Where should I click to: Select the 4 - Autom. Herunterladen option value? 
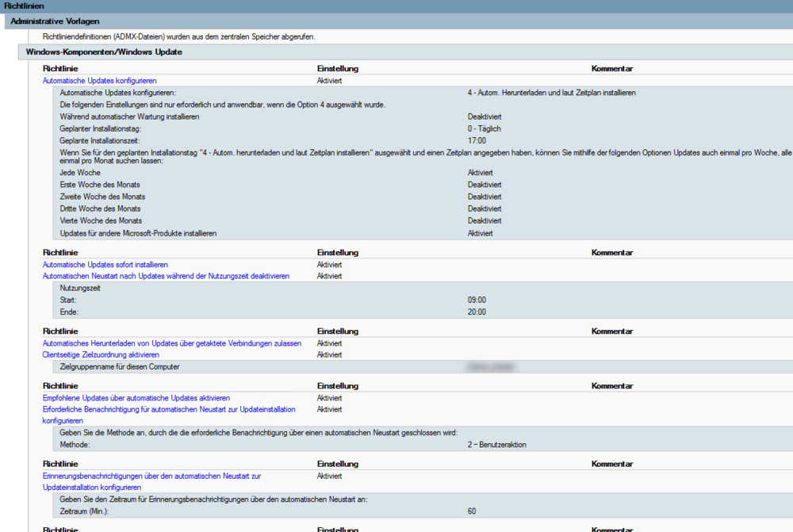(x=551, y=93)
